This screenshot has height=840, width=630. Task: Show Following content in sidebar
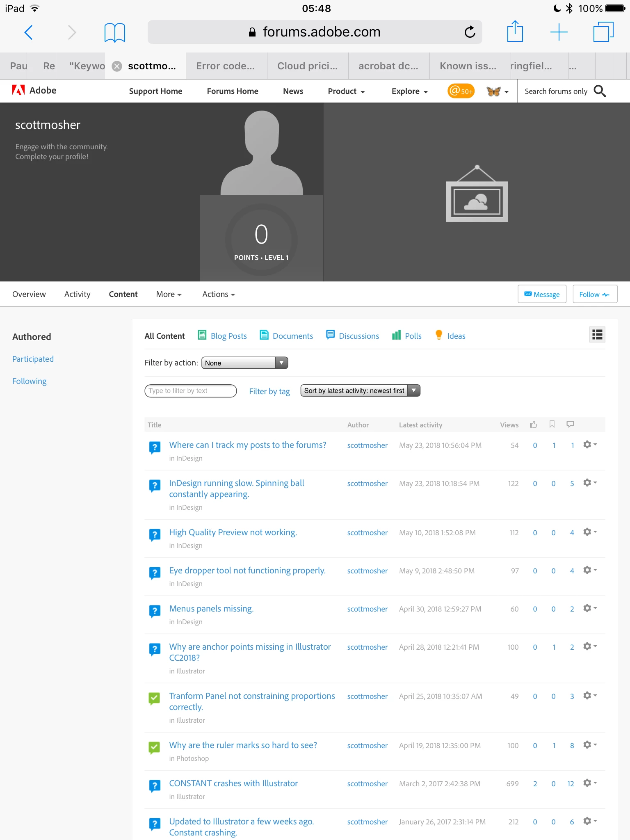tap(29, 381)
